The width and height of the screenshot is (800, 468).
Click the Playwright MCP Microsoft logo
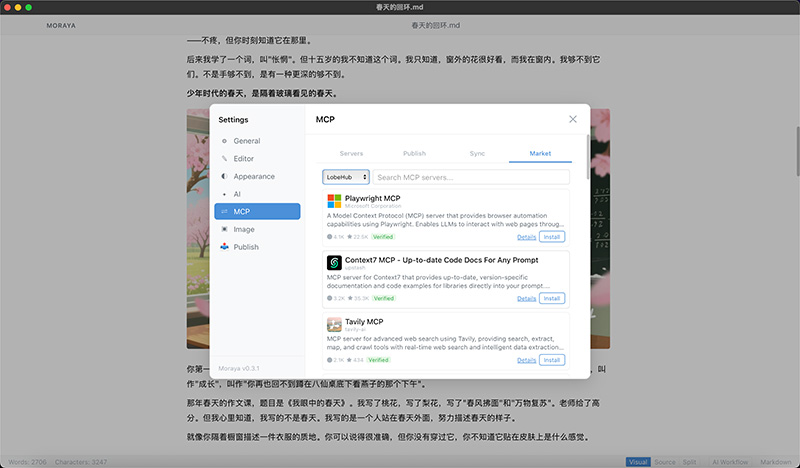[x=334, y=201]
